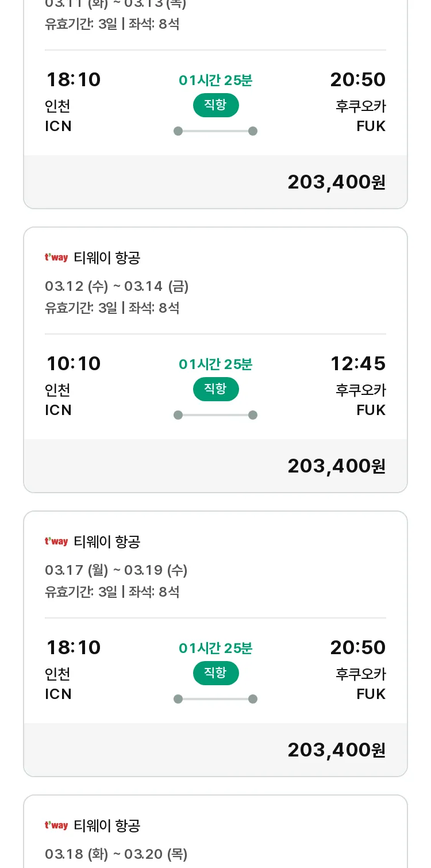Viewport: 431px width, 868px height.
Task: Open the 03.12 (수) ~ 03.14 (금) date range
Action: tap(117, 286)
